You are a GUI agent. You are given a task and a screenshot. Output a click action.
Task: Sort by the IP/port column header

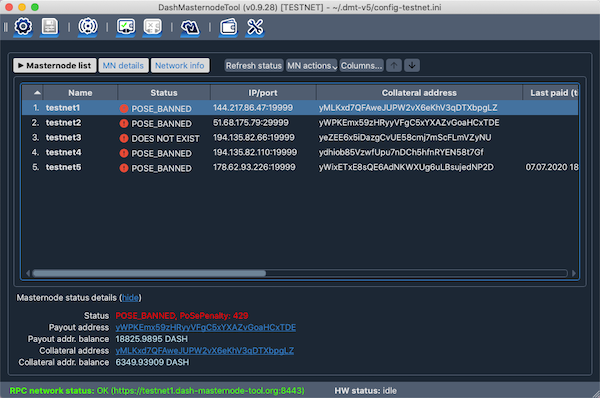(263, 93)
